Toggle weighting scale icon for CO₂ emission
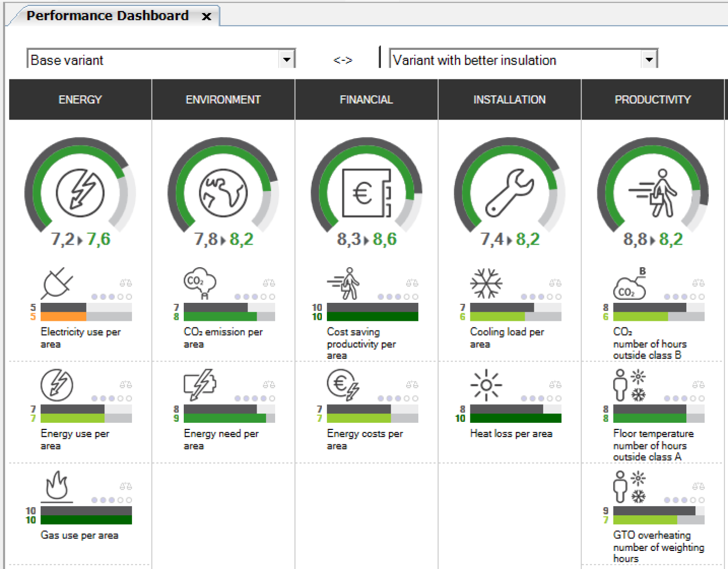Screen dimensions: 728x569 tap(269, 283)
